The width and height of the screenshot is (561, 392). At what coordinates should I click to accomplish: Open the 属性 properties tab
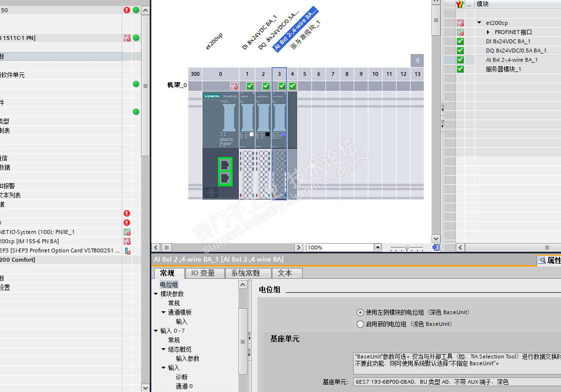[x=549, y=260]
